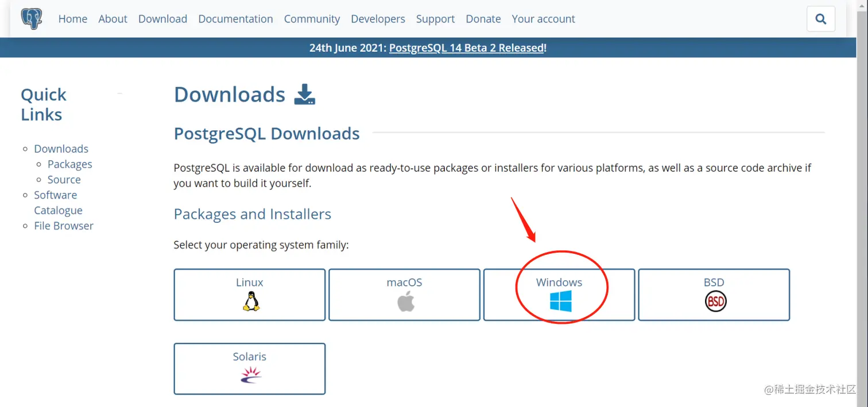868x407 pixels.
Task: Open the Documentation nav item
Action: click(235, 19)
